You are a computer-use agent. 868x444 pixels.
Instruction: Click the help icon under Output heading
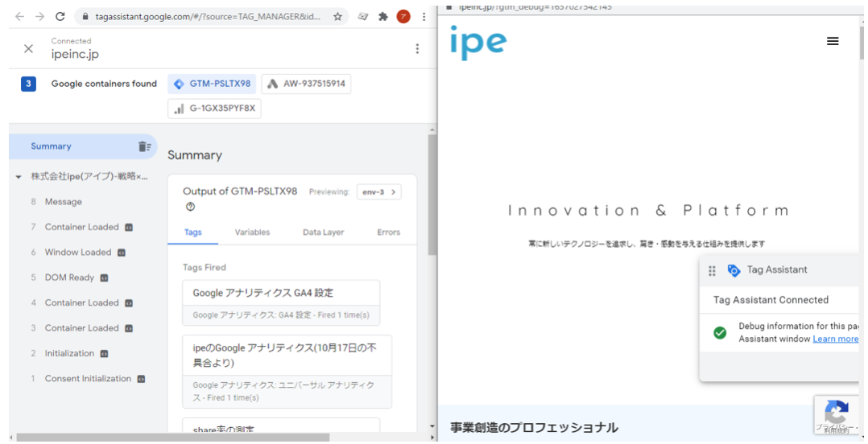coord(191,207)
